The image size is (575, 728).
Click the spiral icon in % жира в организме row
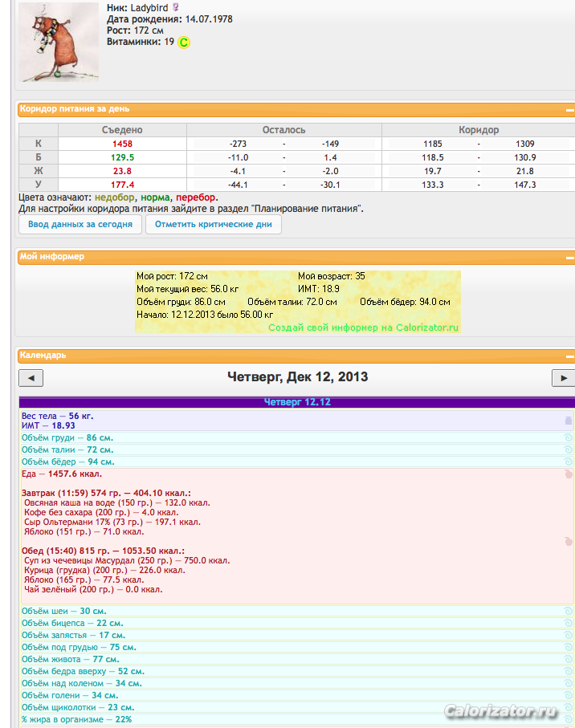[x=568, y=720]
